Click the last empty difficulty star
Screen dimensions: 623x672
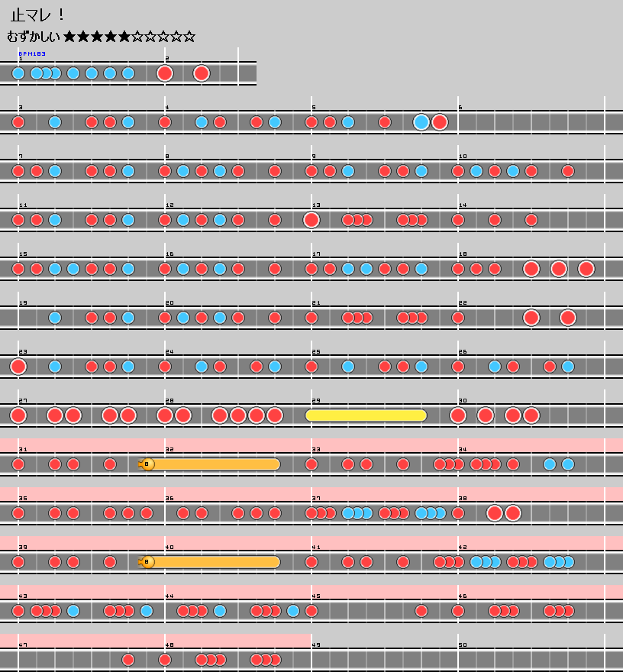click(x=189, y=37)
